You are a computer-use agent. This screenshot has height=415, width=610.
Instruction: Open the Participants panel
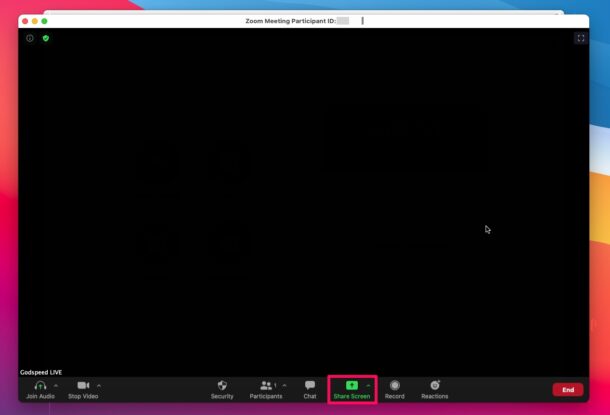pyautogui.click(x=266, y=390)
